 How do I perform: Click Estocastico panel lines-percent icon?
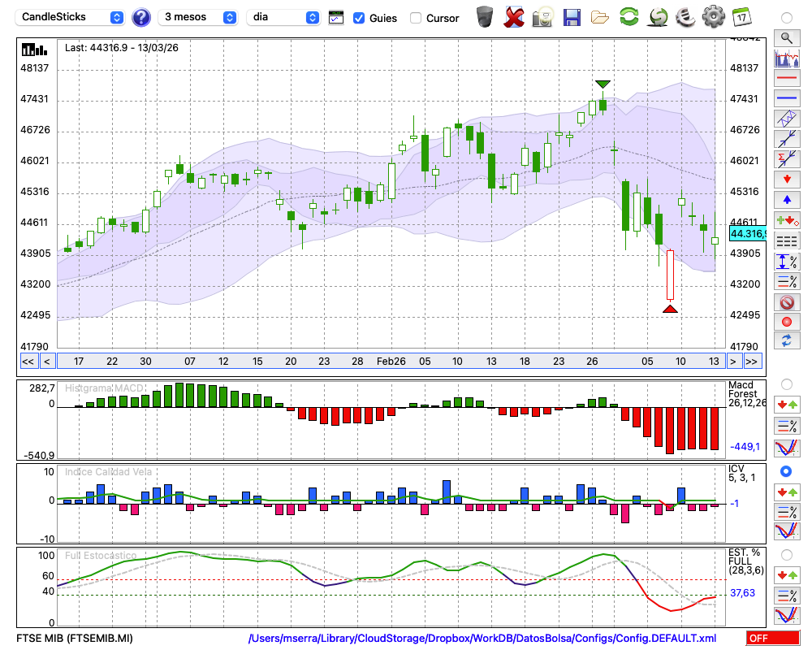pos(787,595)
